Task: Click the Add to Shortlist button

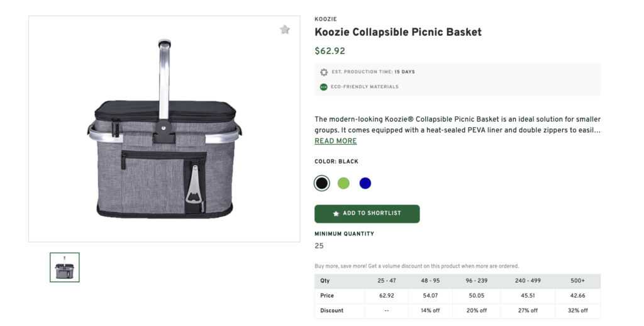Action: click(x=367, y=213)
